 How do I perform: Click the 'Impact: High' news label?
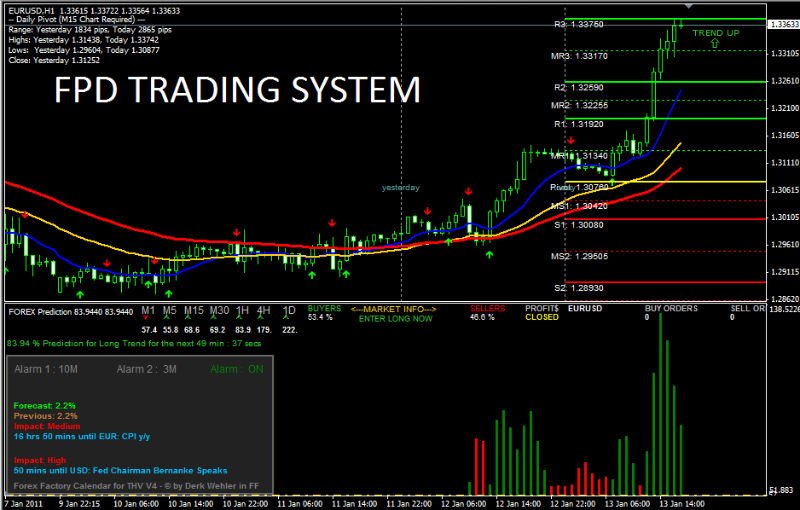pyautogui.click(x=40, y=461)
